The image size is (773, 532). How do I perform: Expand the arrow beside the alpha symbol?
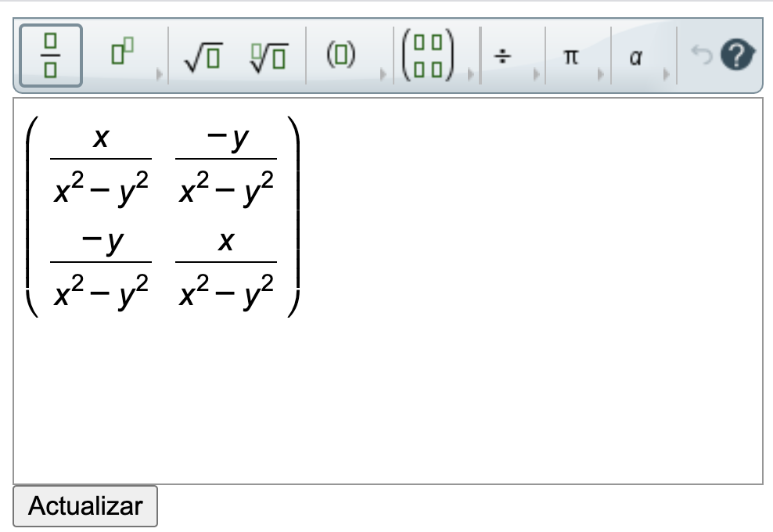pyautogui.click(x=666, y=75)
